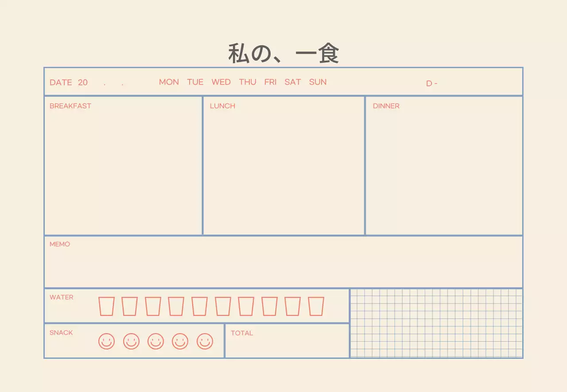
Task: Select the first snack smiley face
Action: (x=106, y=341)
